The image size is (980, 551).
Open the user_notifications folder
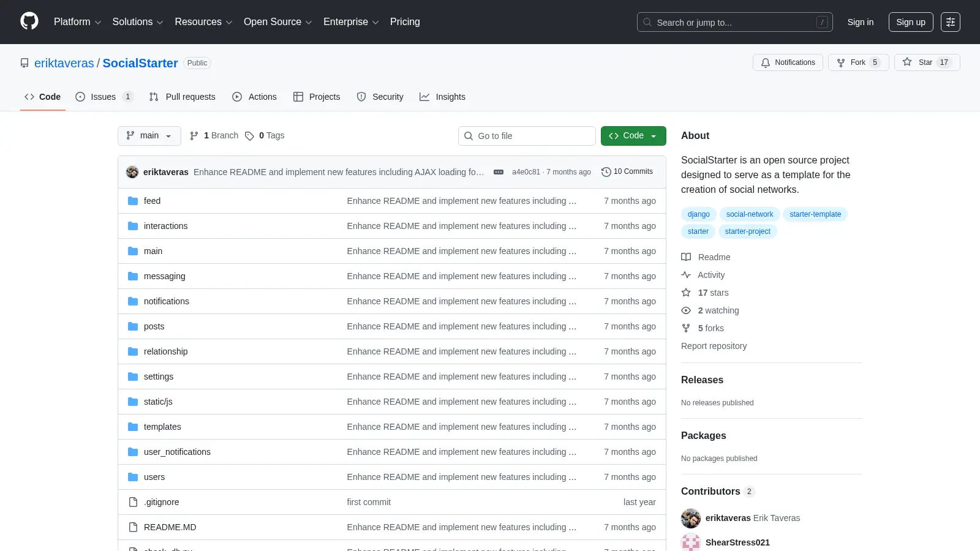pyautogui.click(x=177, y=452)
